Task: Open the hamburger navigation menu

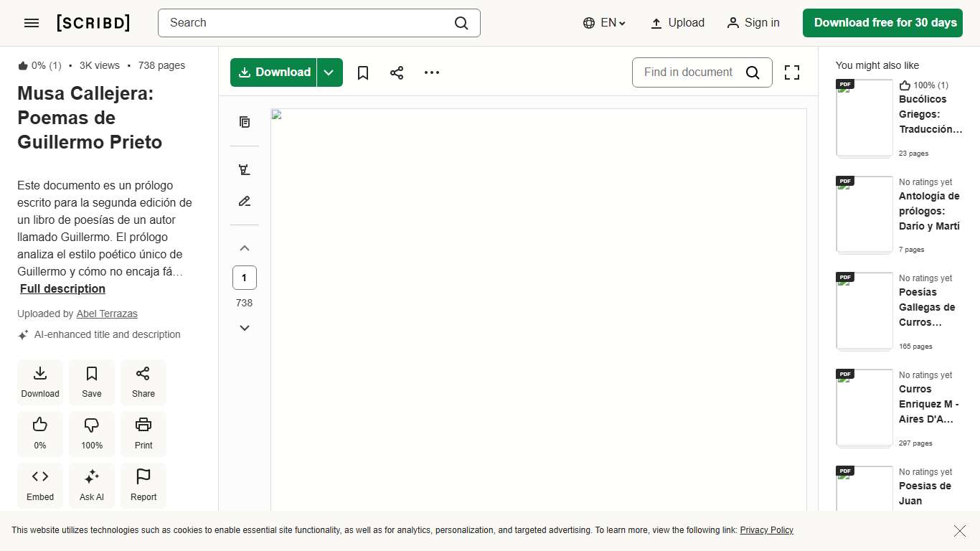Action: point(32,23)
